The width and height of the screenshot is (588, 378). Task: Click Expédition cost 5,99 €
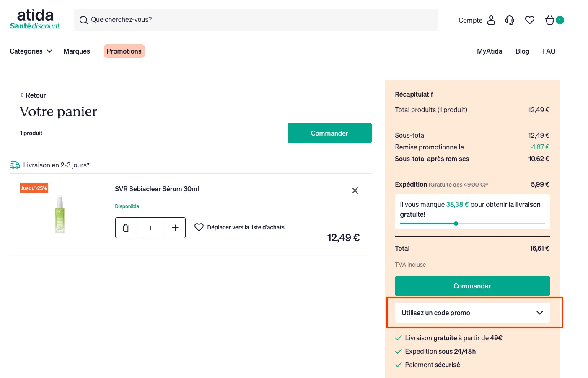tap(540, 184)
